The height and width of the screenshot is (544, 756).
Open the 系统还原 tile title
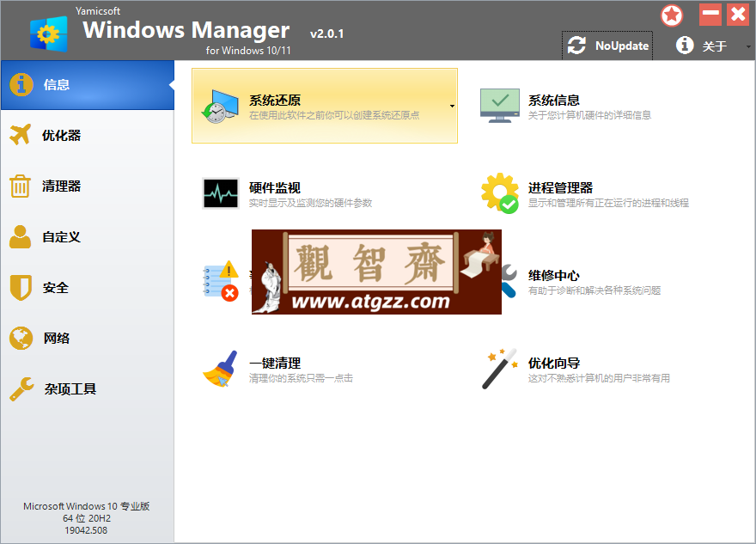pos(275,101)
